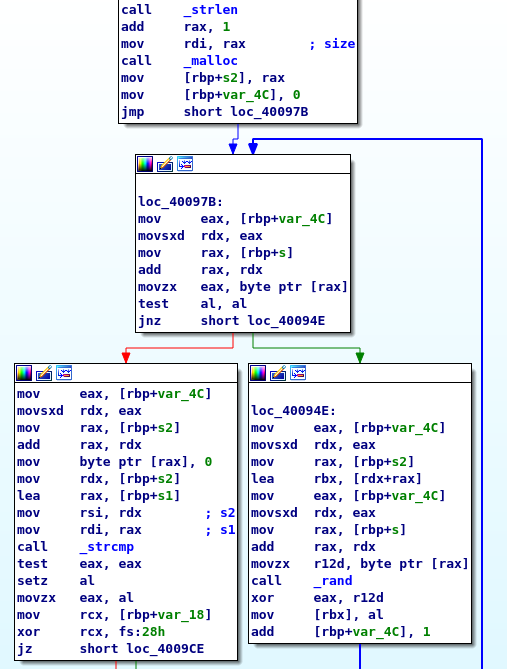
Task: Select the _malloc call target
Action: pyautogui.click(x=211, y=61)
